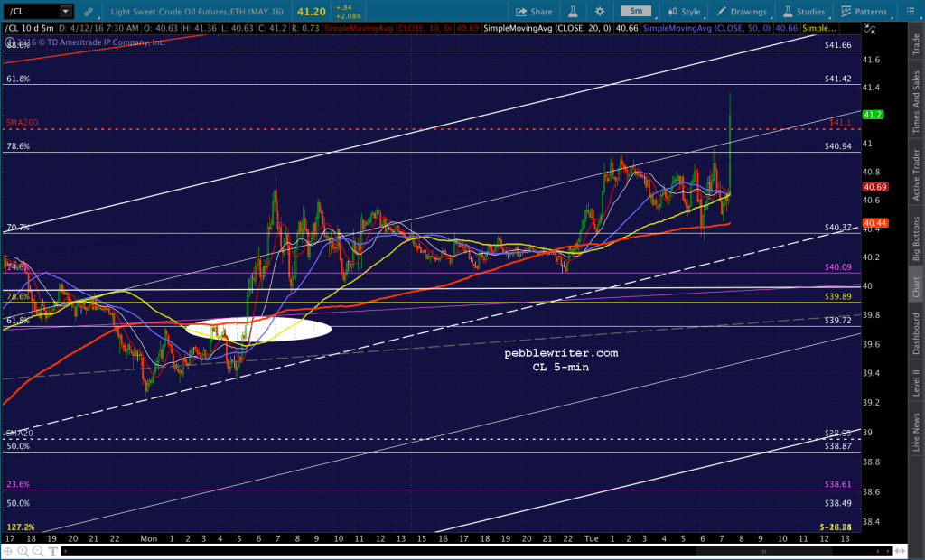Open the 5m timeframe selector
This screenshot has height=560, width=925.
[636, 11]
